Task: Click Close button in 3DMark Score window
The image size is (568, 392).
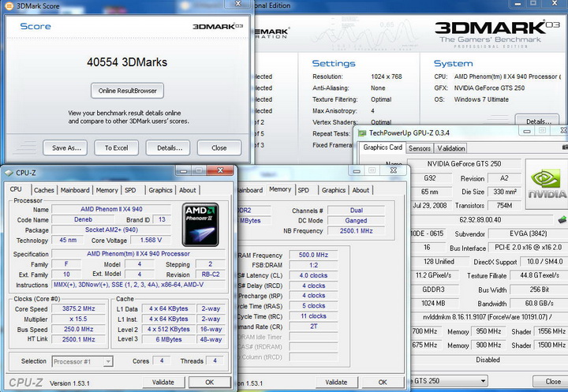Action: [x=219, y=147]
